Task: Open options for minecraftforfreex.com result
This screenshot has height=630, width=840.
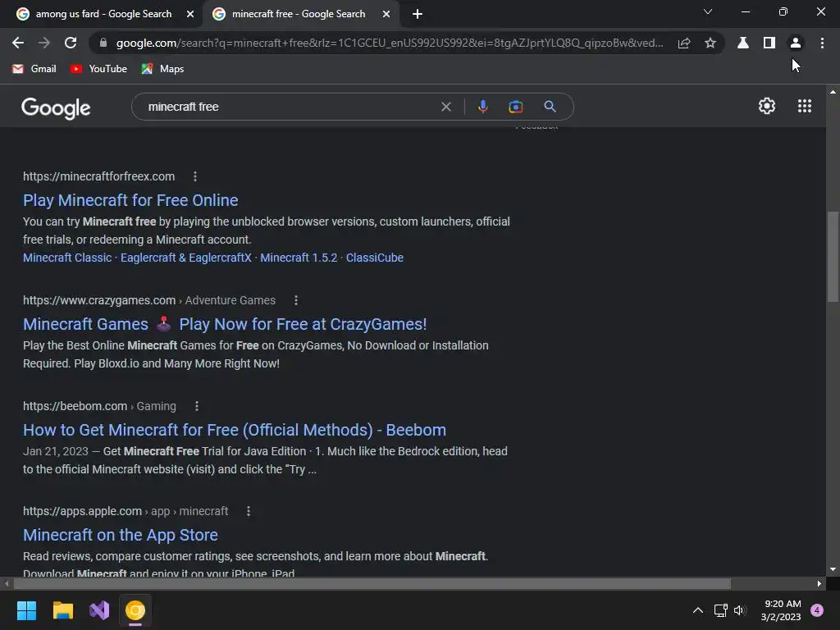Action: point(195,176)
